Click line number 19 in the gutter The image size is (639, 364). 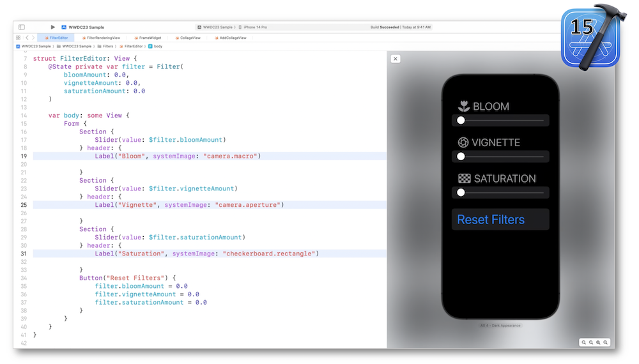click(x=24, y=156)
